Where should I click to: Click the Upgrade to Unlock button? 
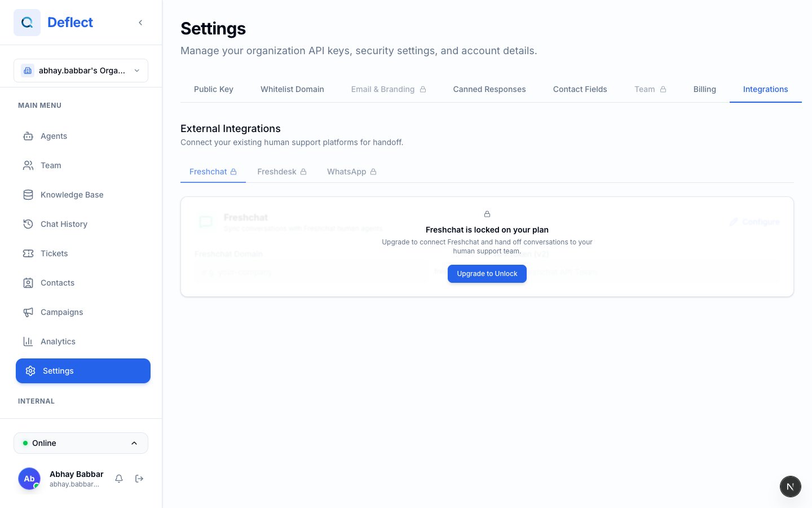point(487,274)
